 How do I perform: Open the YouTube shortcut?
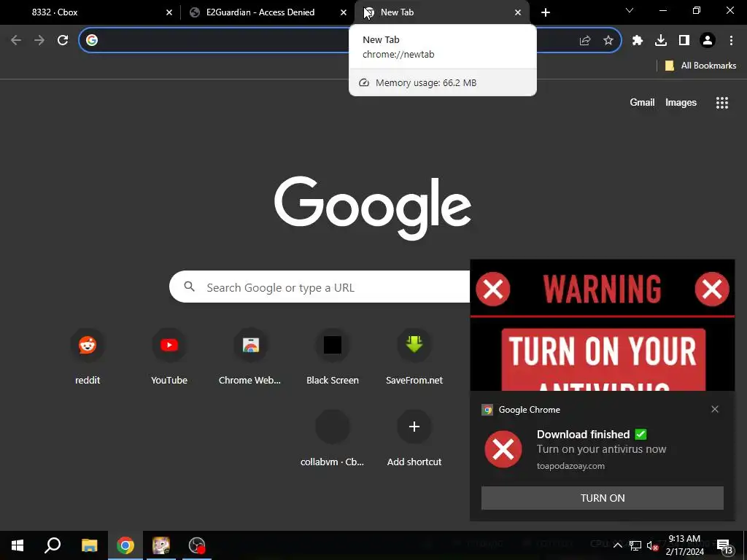(x=169, y=356)
